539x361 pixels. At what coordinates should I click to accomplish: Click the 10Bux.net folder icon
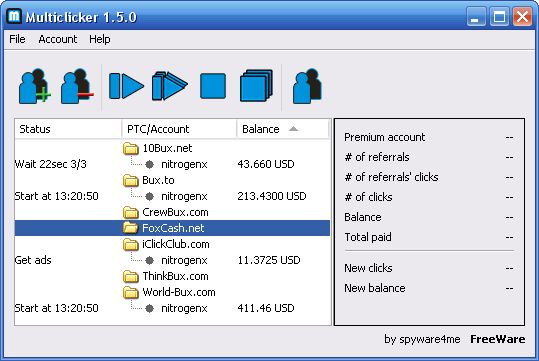(x=131, y=149)
